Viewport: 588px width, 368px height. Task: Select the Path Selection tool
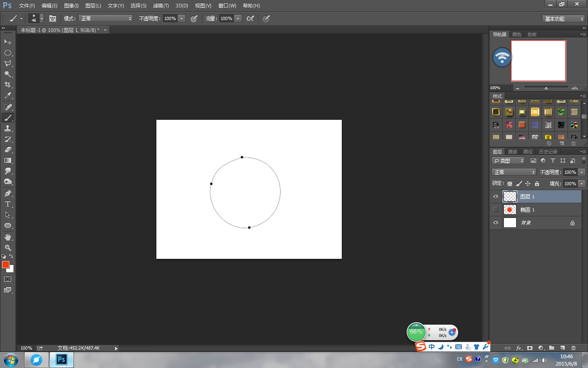(x=8, y=215)
